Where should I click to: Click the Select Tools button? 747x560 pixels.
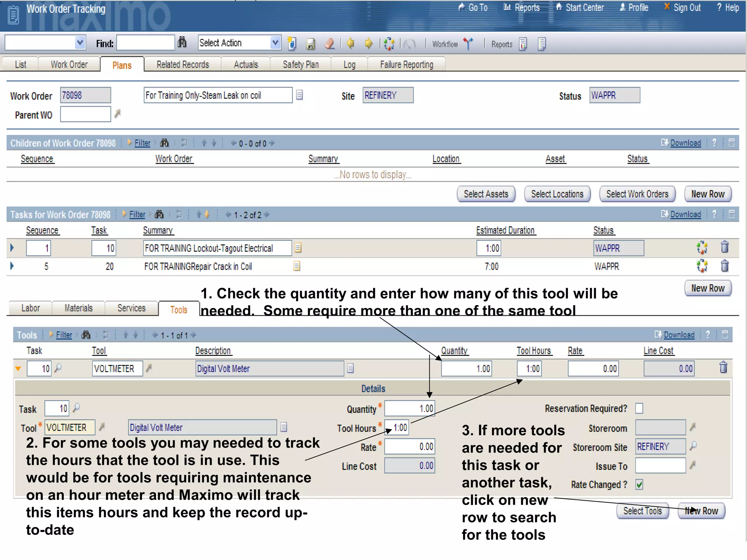[x=642, y=511]
